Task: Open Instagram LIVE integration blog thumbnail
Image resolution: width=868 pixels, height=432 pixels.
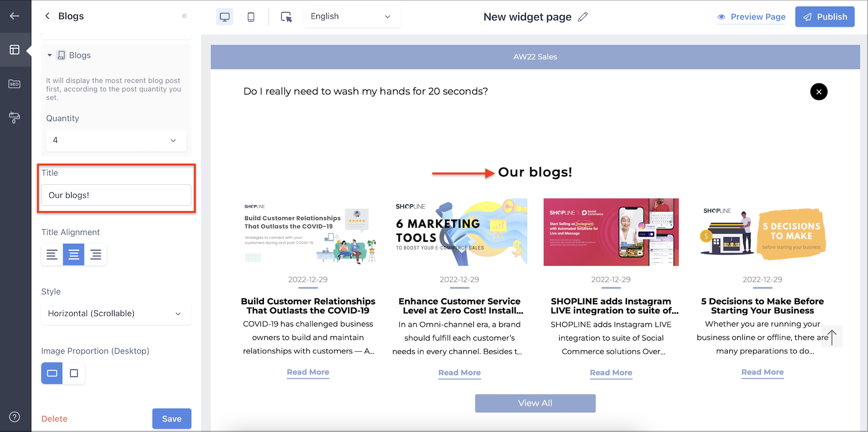Action: point(611,232)
